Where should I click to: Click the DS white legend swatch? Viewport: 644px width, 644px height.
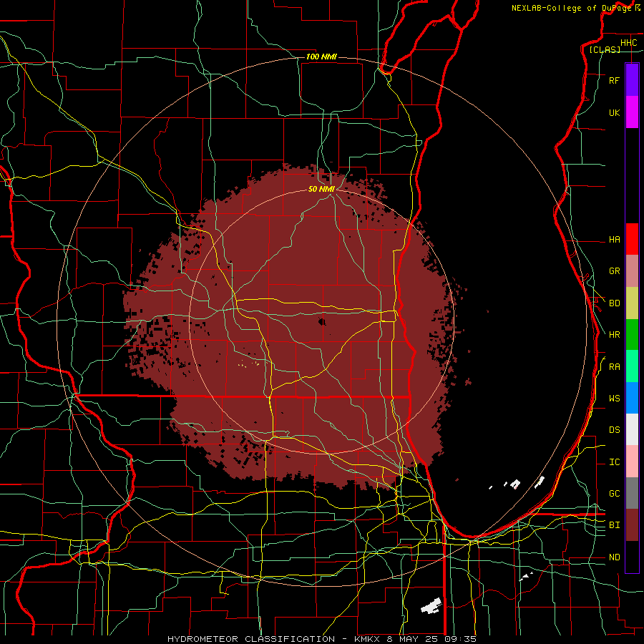point(632,429)
